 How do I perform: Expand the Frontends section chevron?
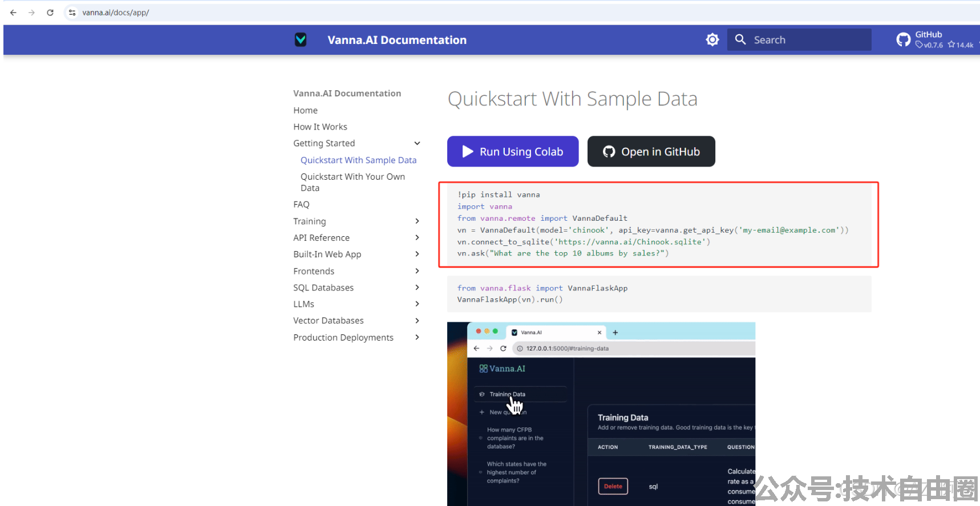[417, 271]
